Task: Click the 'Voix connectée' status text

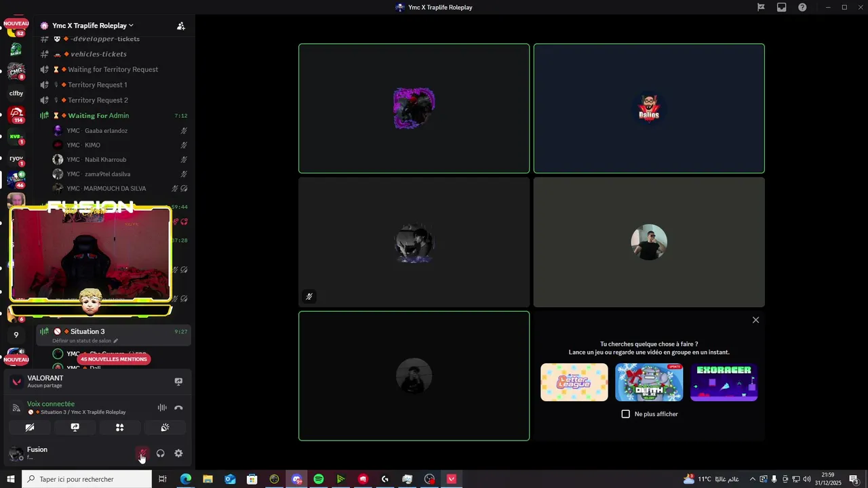Action: pos(51,404)
